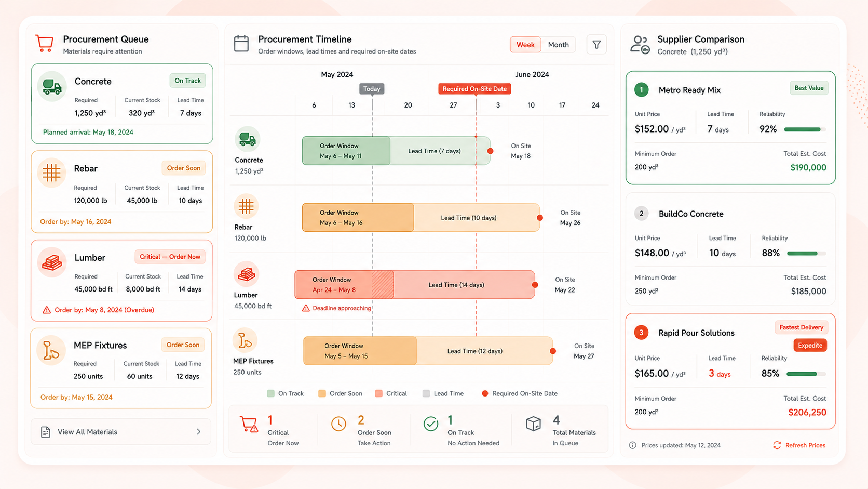868x489 pixels.
Task: Click the Concrete Lead Time (7 days) bar
Action: pos(440,151)
